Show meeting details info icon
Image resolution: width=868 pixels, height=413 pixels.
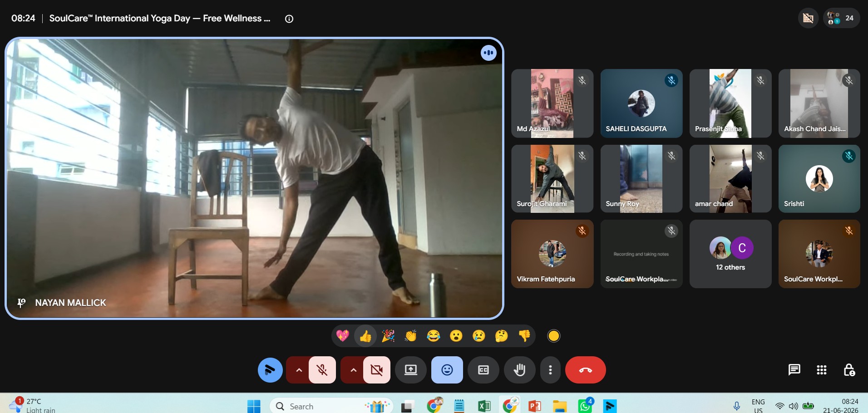(289, 19)
